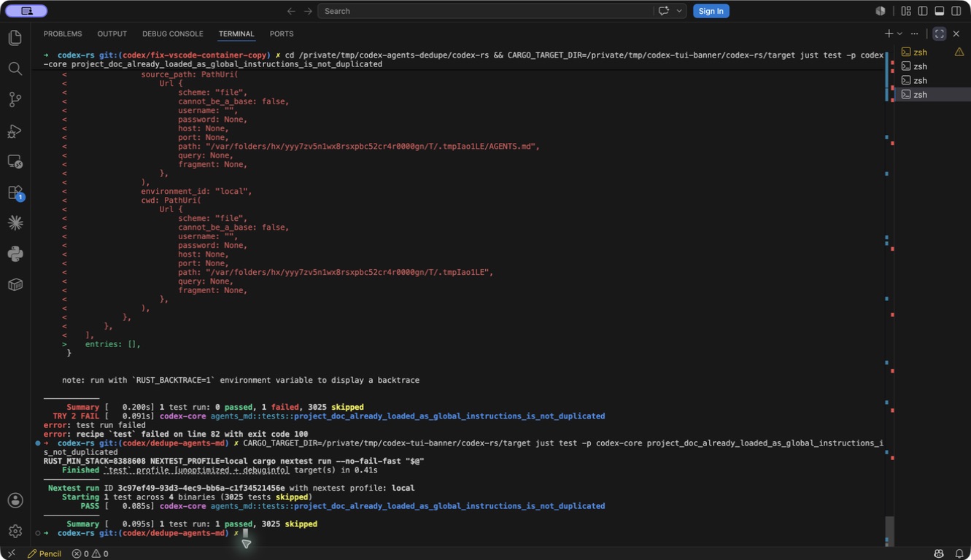971x560 pixels.
Task: Open the Search view in activity bar
Action: click(15, 69)
